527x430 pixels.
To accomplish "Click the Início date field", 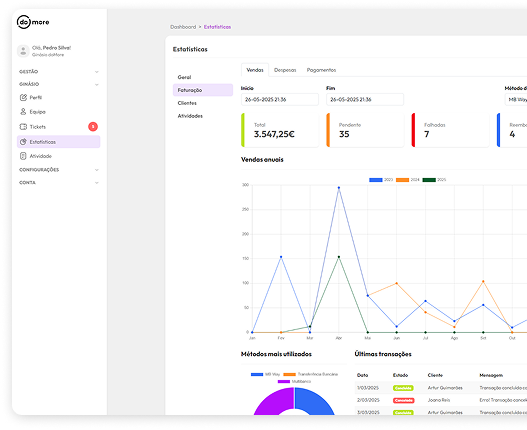I will point(280,100).
